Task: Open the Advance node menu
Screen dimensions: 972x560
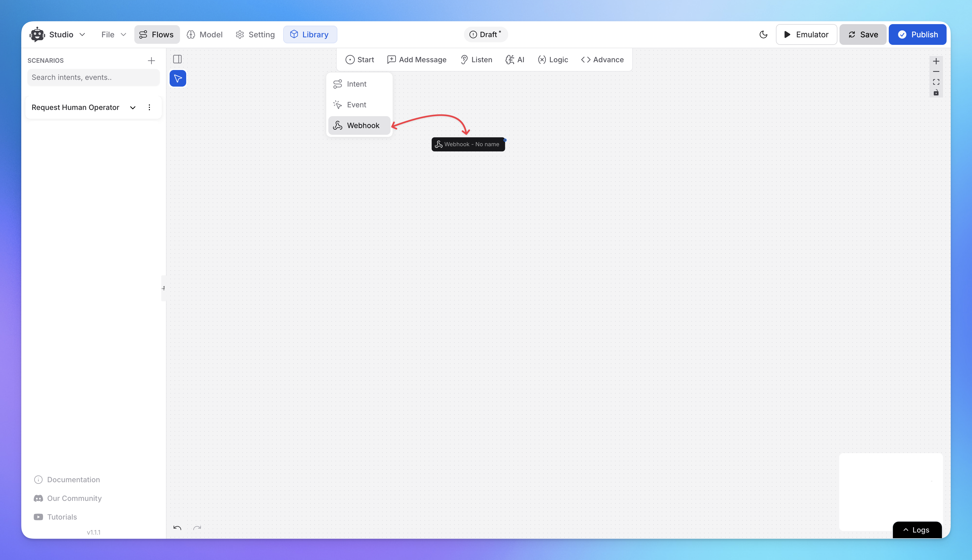Action: [602, 60]
